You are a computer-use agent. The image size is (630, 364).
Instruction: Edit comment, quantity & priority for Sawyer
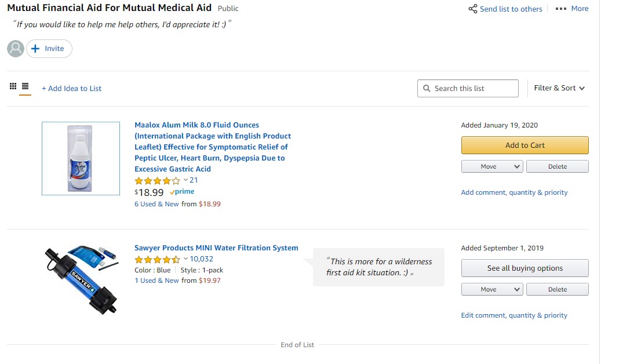coord(514,315)
